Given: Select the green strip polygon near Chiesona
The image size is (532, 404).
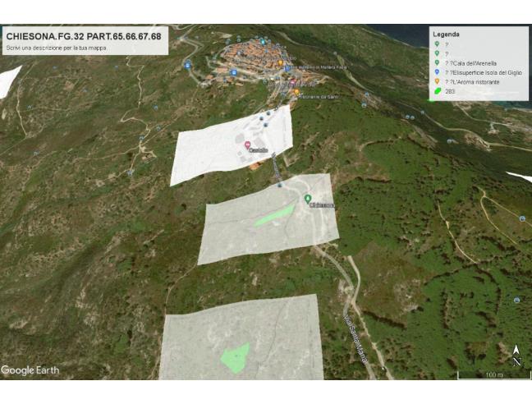Looking at the screenshot, I should tap(274, 215).
